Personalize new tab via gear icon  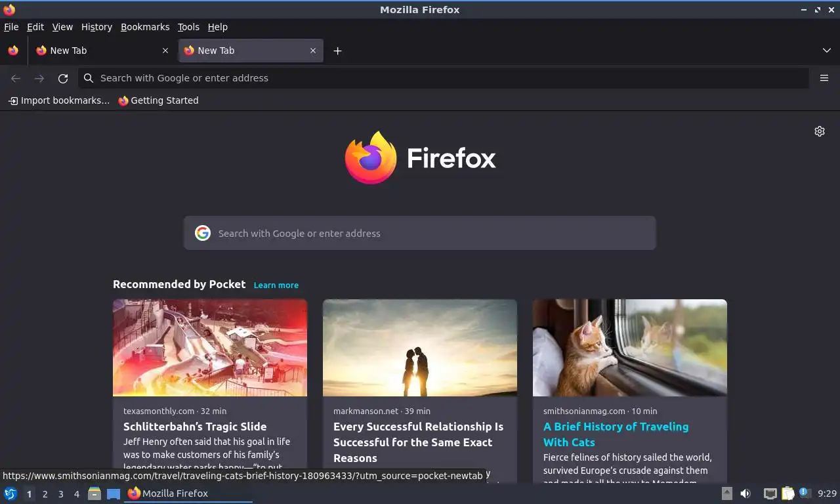coord(820,131)
